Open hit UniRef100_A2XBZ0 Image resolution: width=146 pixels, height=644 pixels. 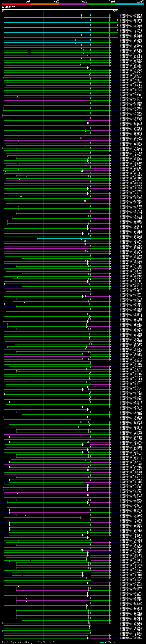(131, 45)
